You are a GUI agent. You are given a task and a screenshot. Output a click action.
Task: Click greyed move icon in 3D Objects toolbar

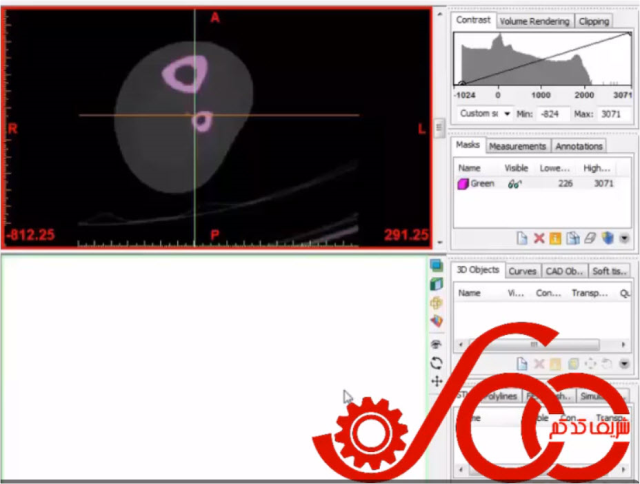(590, 364)
